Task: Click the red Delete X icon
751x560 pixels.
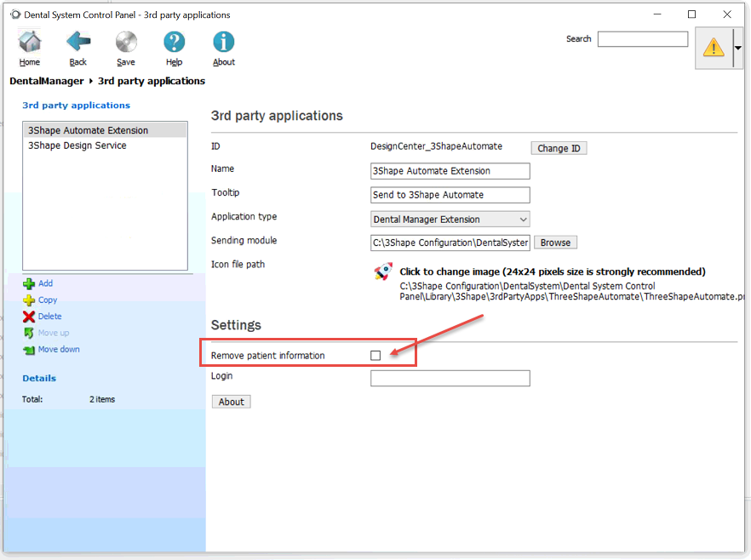Action: pyautogui.click(x=29, y=317)
